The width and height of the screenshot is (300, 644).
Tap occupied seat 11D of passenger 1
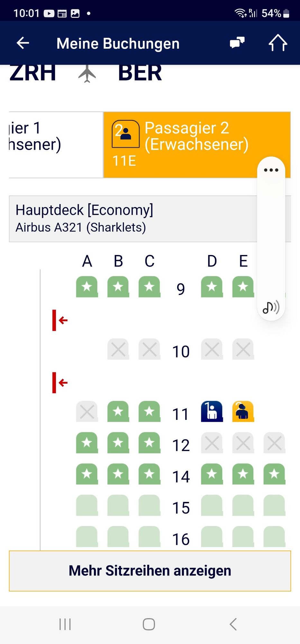[212, 411]
